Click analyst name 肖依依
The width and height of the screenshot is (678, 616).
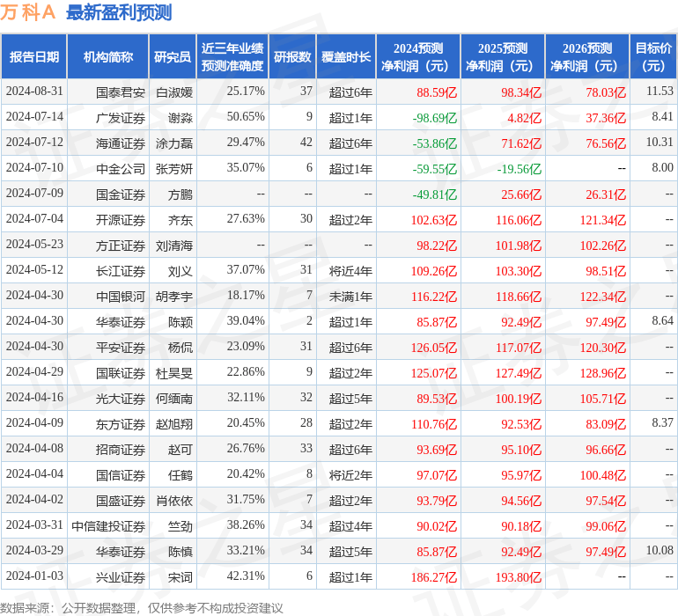point(174,501)
